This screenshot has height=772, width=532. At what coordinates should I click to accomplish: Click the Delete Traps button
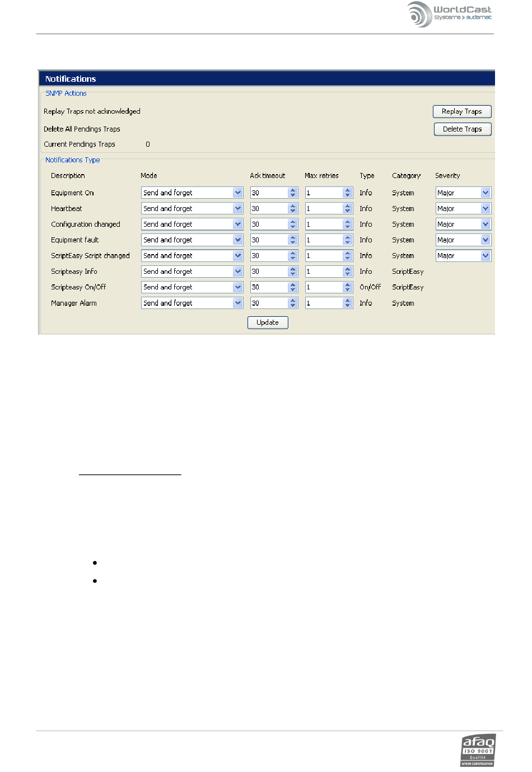tap(463, 129)
